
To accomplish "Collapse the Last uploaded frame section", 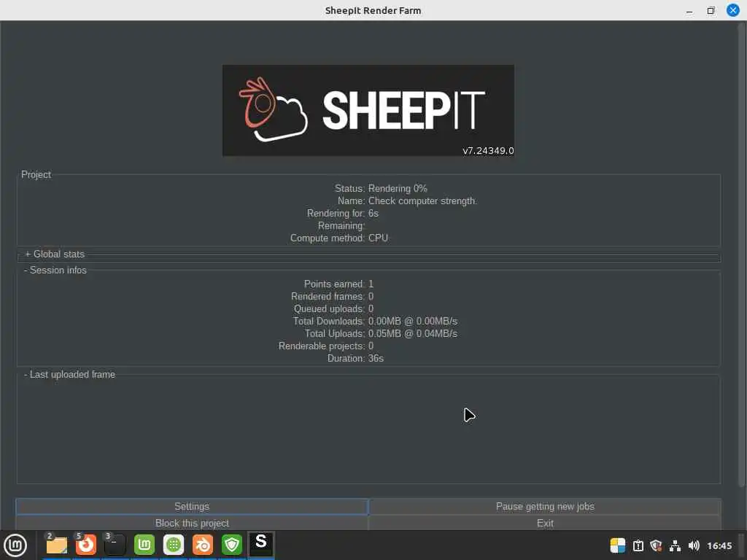I will [69, 375].
